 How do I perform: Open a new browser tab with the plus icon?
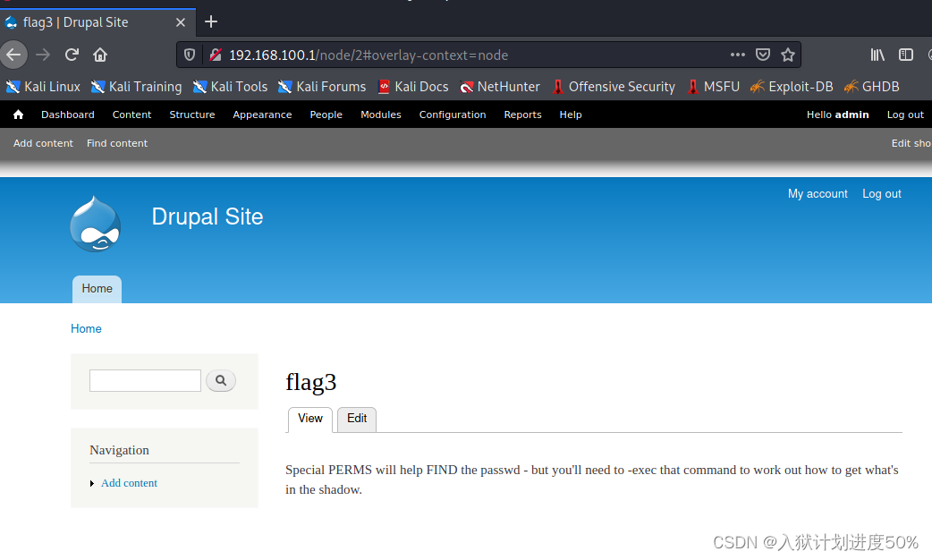click(211, 22)
